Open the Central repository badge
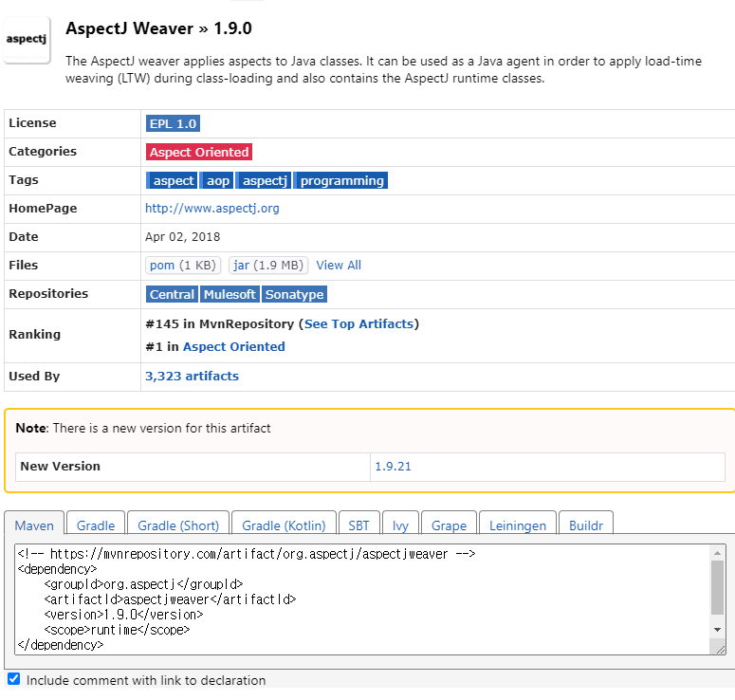This screenshot has height=700, width=735. (x=172, y=294)
